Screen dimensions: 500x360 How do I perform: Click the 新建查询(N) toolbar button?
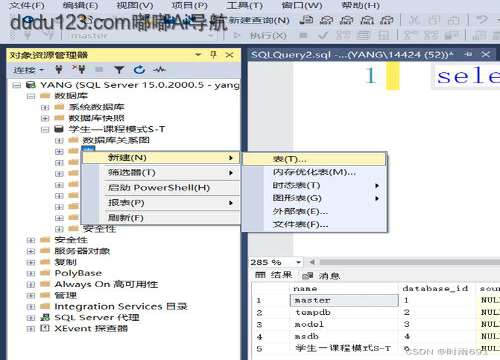pyautogui.click(x=259, y=20)
